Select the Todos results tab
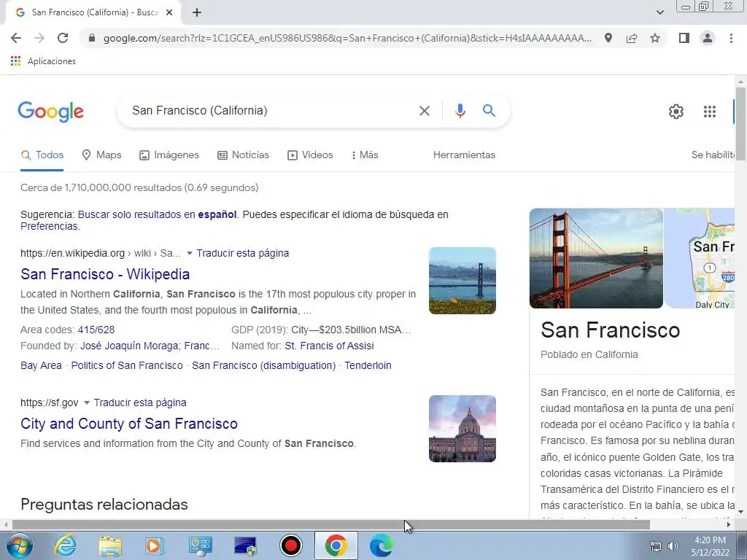 (x=42, y=155)
